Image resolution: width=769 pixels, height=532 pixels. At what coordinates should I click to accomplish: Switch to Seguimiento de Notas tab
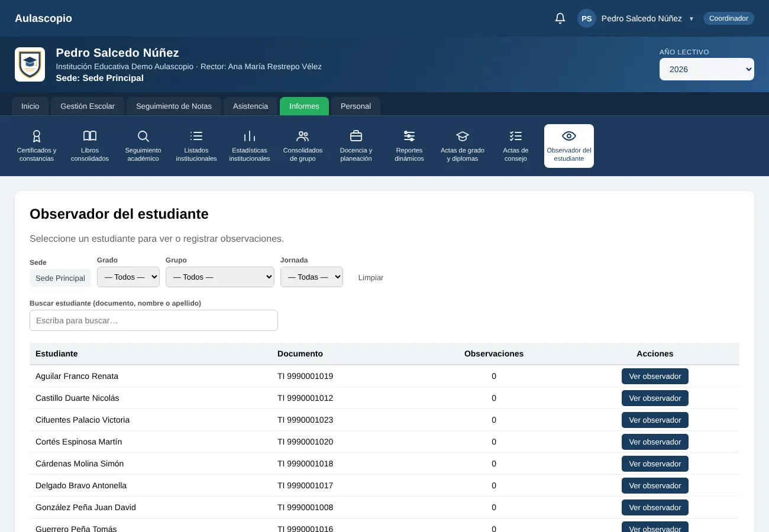point(174,106)
